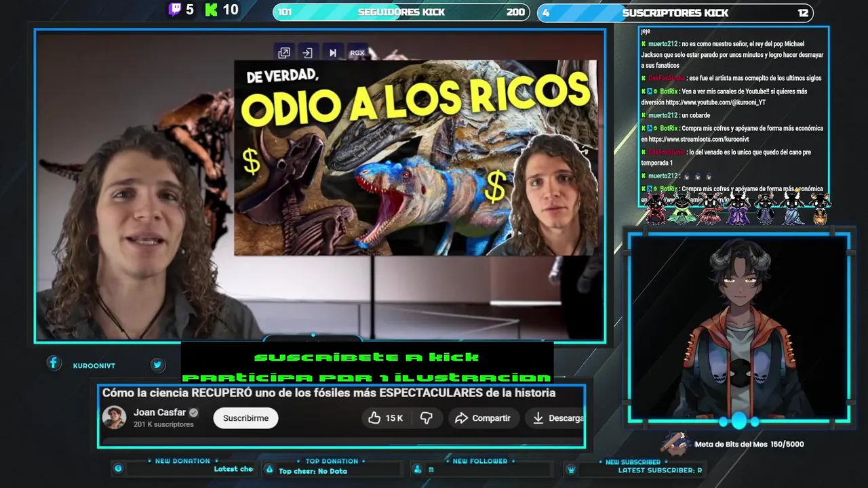
Task: Click the crown icon in the New Subscriber widget
Action: 571,470
